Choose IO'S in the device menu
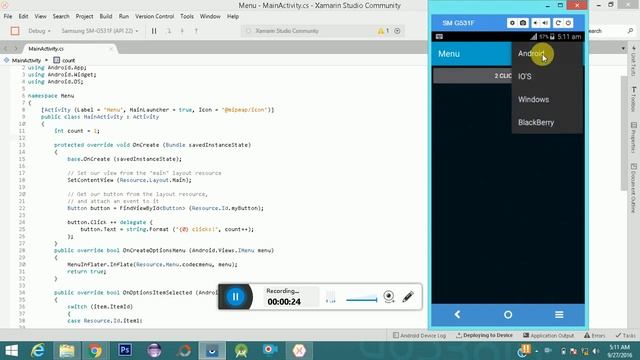 547,76
